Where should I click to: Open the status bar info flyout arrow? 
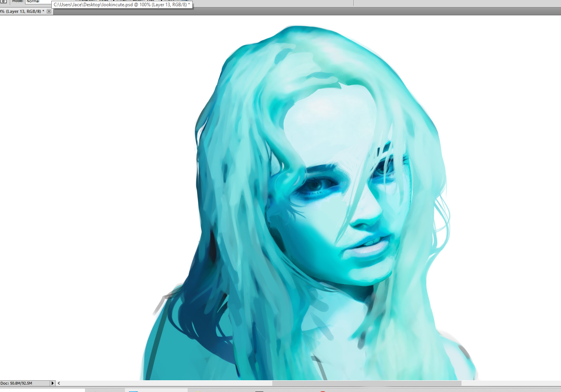pos(52,383)
